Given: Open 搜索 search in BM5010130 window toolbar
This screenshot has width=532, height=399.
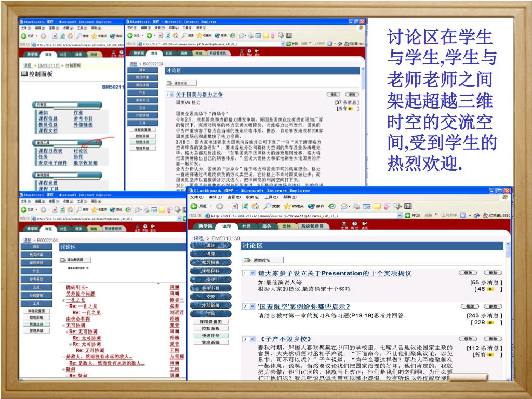Looking at the screenshot, I should (272, 206).
